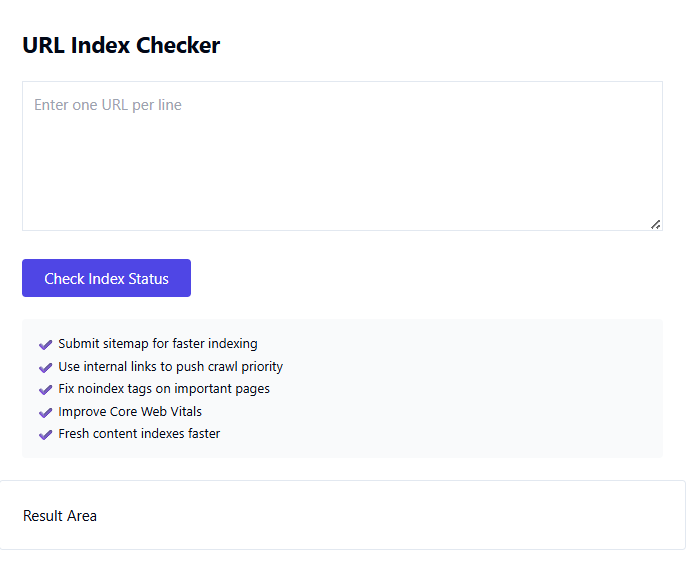Click 'Use internal links to push crawl priority'

click(170, 366)
